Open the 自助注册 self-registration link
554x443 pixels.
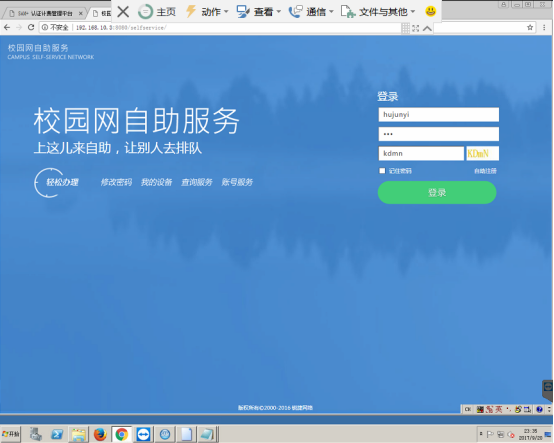click(x=485, y=171)
